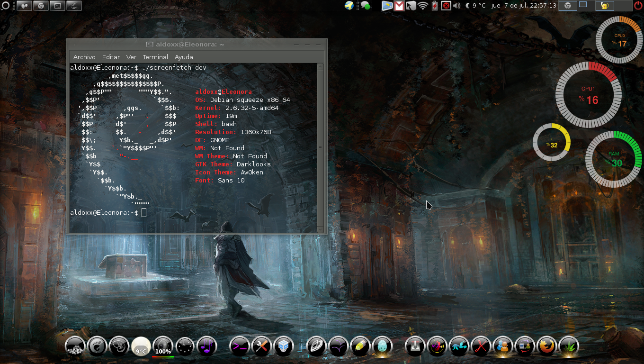The width and height of the screenshot is (644, 364).
Task: Click the weather 9°C dock icon
Action: pyautogui.click(x=141, y=346)
